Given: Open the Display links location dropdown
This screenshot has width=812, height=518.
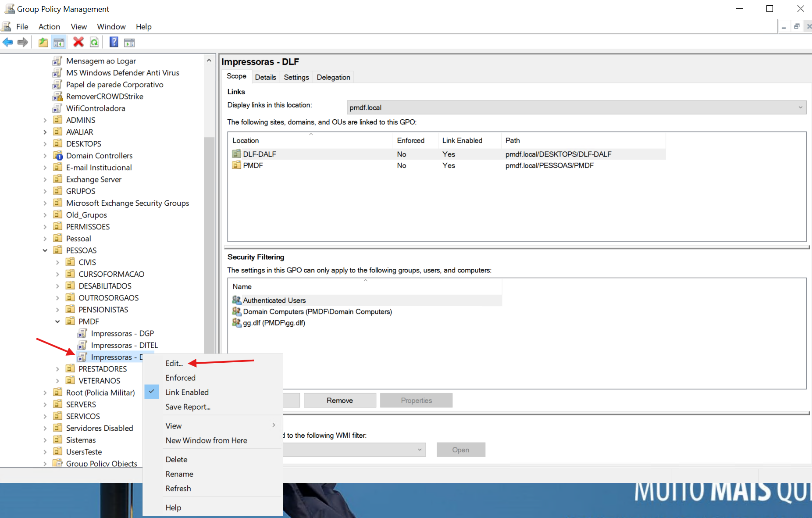Looking at the screenshot, I should click(800, 107).
